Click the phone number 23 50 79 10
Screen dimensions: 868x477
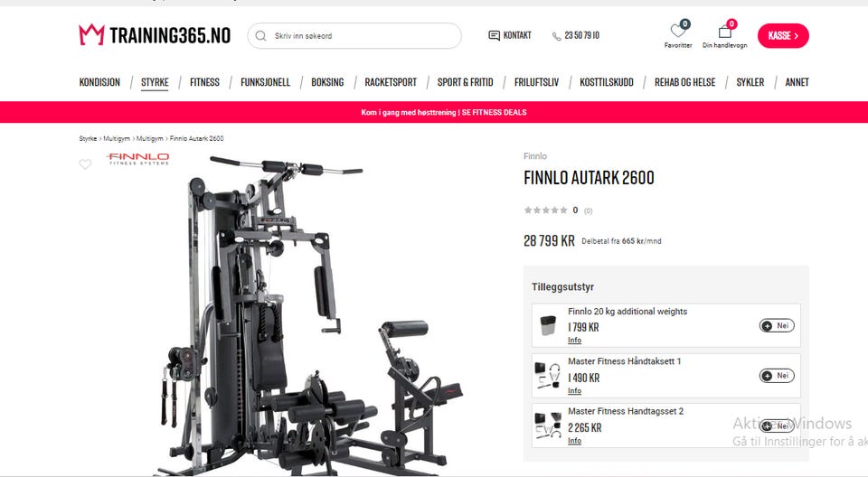click(581, 35)
